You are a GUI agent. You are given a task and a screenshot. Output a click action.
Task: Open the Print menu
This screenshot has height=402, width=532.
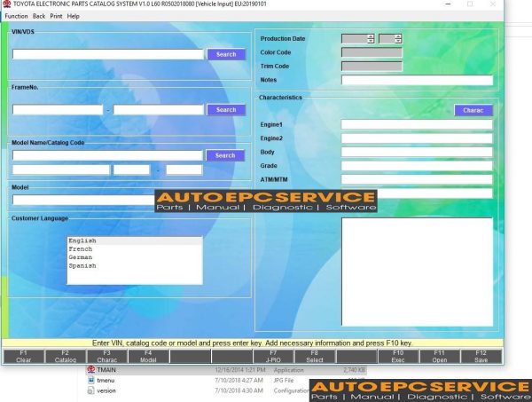[56, 16]
